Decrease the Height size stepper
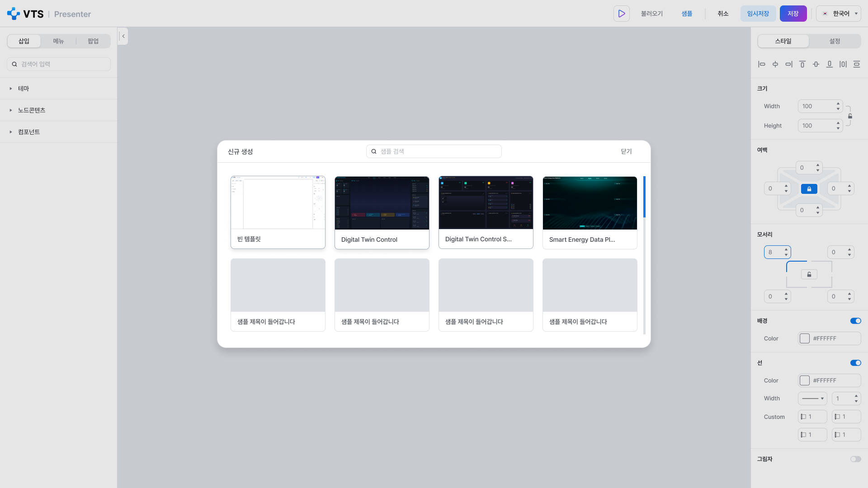The height and width of the screenshot is (488, 868). click(838, 128)
